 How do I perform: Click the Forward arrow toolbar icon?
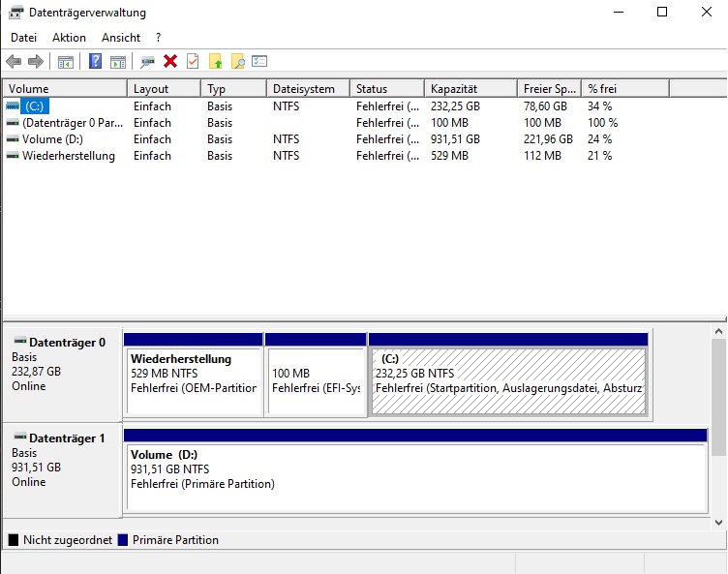(x=36, y=61)
